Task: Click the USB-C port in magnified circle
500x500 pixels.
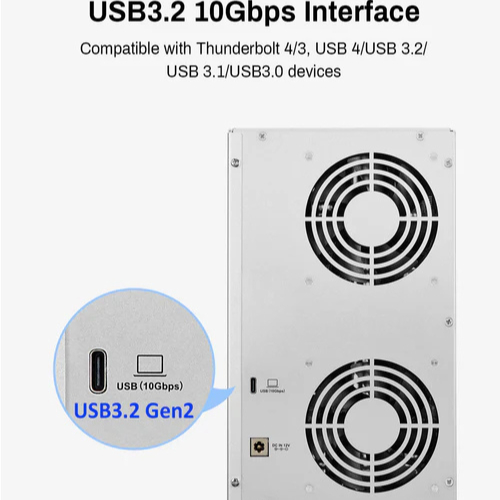Action: pyautogui.click(x=98, y=371)
